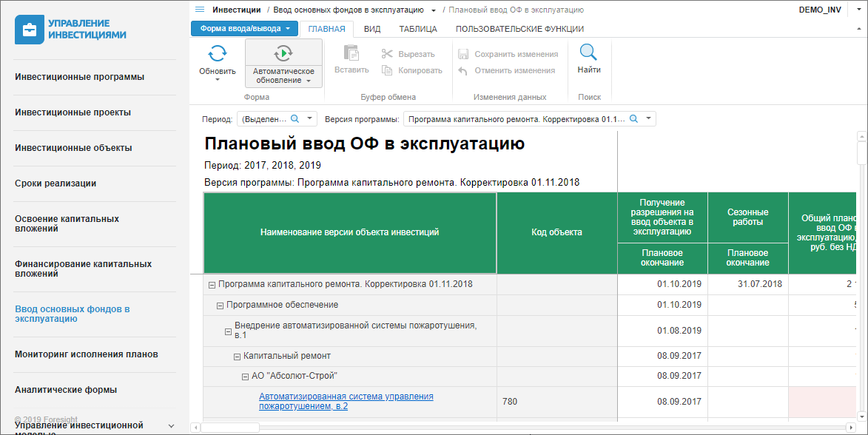
Task: Click the Вставить paste icon
Action: (351, 53)
